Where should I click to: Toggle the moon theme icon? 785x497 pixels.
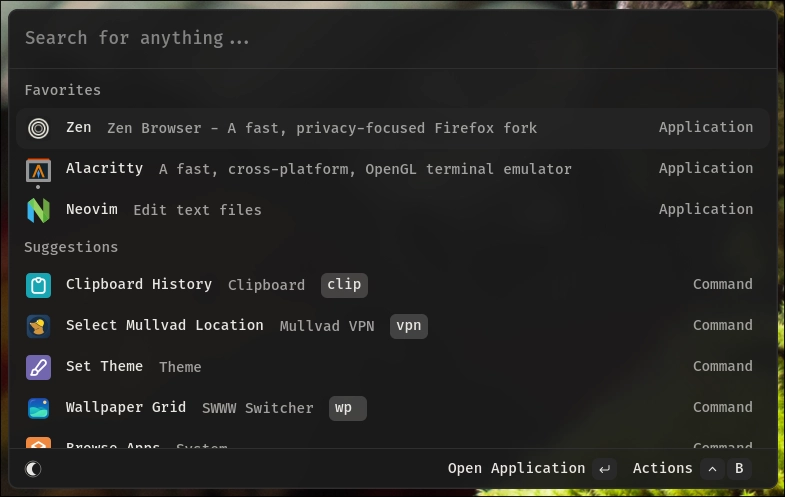click(34, 468)
